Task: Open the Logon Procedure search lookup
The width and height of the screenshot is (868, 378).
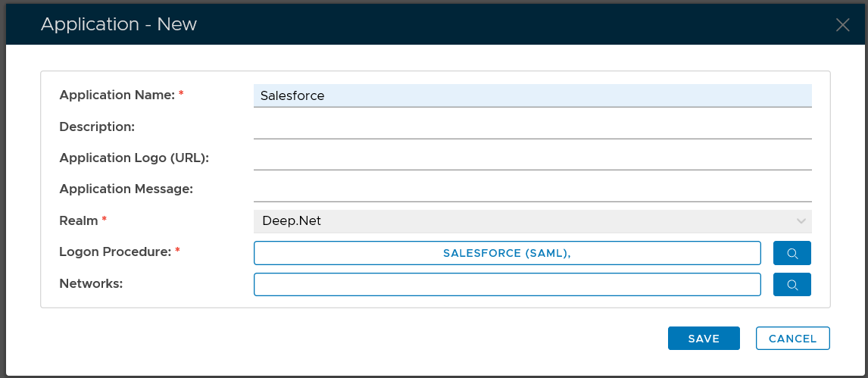Action: click(792, 253)
